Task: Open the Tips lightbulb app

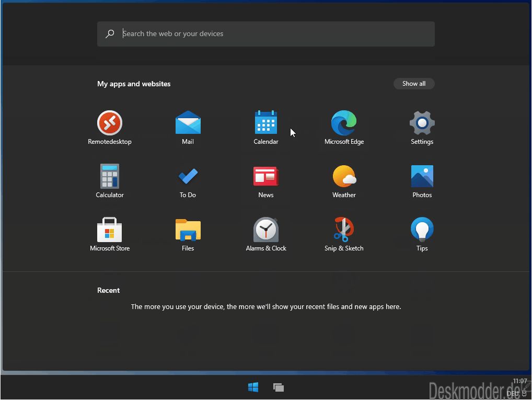Action: [x=422, y=234]
